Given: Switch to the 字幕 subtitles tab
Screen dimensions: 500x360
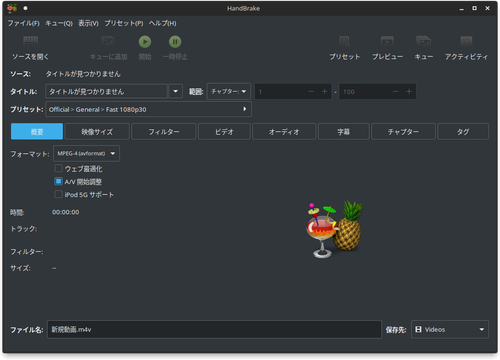Looking at the screenshot, I should coord(344,132).
